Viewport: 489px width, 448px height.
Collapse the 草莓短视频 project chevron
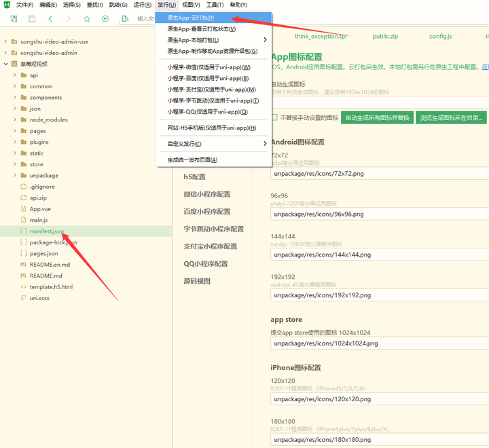(x=5, y=64)
